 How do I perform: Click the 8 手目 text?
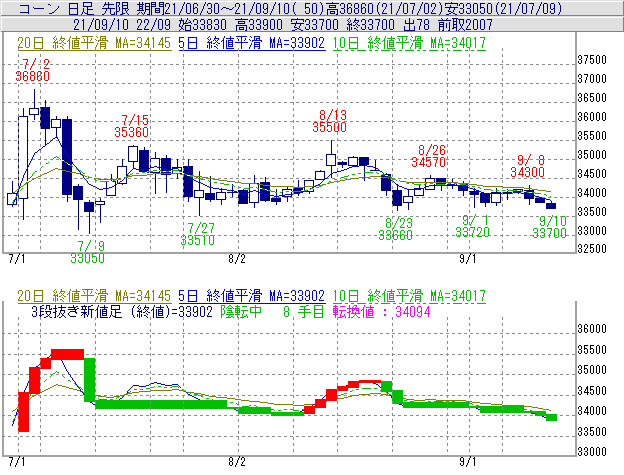(x=304, y=311)
